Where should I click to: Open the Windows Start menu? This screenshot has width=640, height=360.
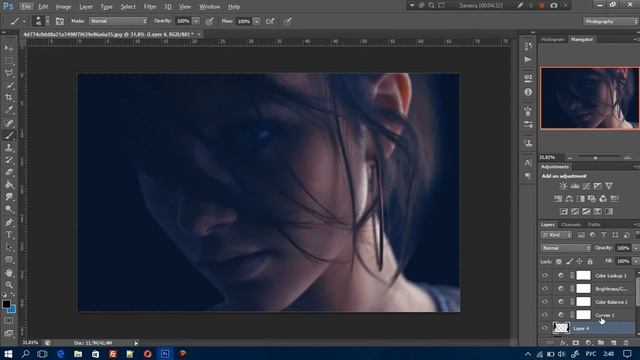(x=8, y=353)
